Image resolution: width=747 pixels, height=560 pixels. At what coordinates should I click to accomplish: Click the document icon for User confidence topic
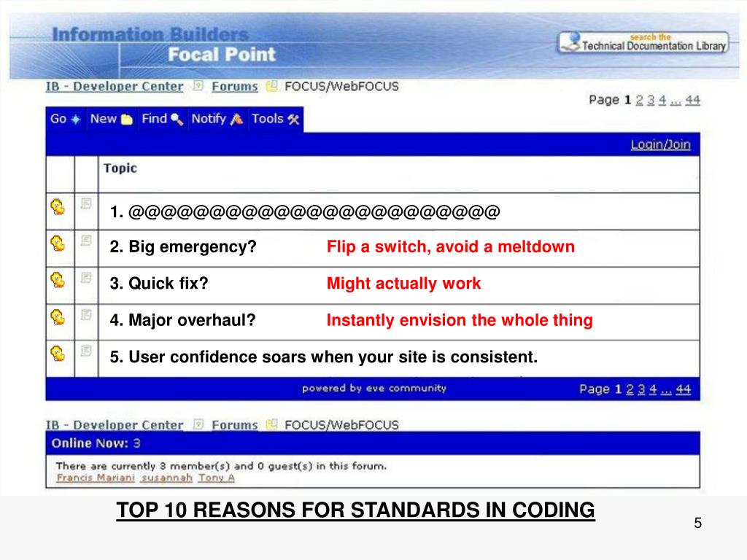point(86,351)
